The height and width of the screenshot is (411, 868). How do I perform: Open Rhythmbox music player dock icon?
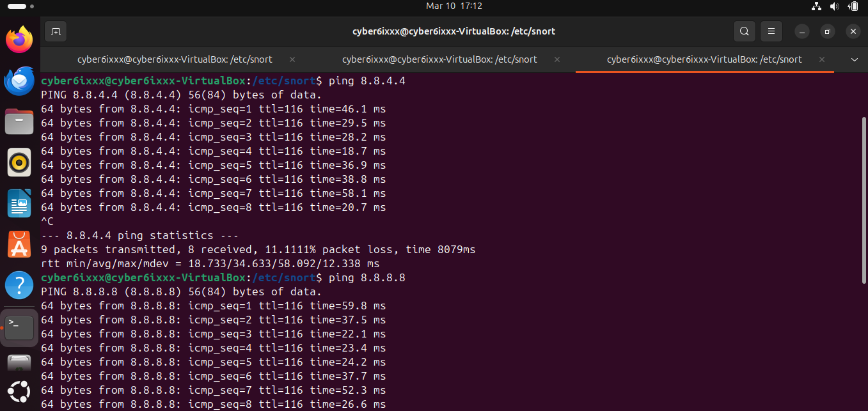point(19,162)
